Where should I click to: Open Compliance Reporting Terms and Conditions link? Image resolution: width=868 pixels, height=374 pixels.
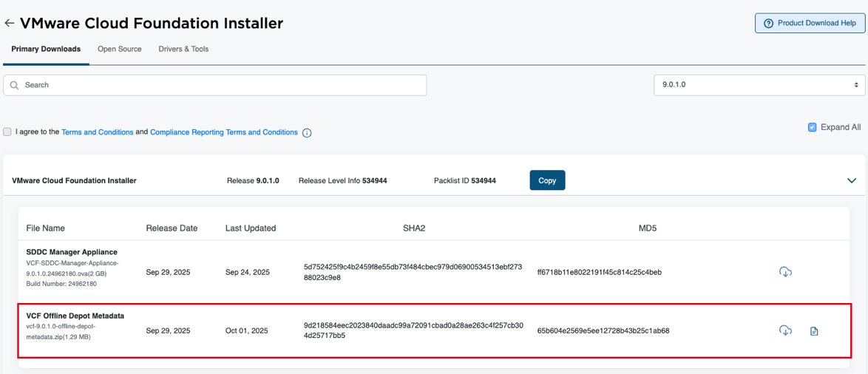click(224, 132)
